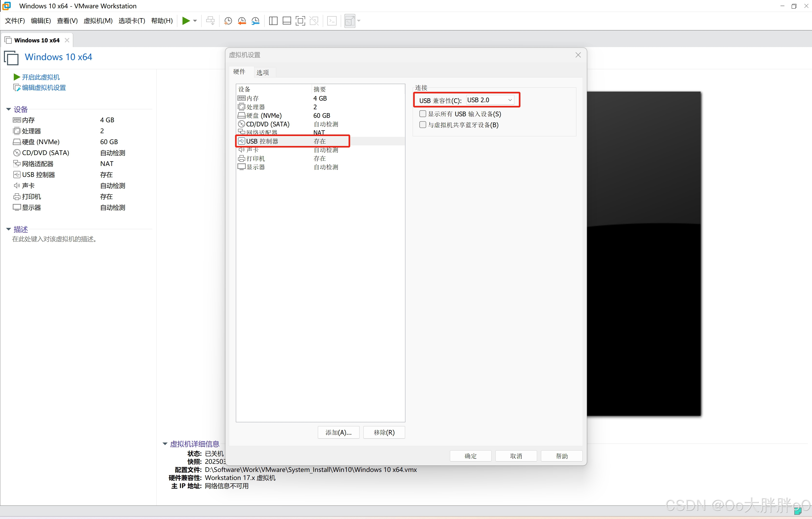Click 确定 to confirm settings
This screenshot has height=519, width=812.
(x=470, y=456)
